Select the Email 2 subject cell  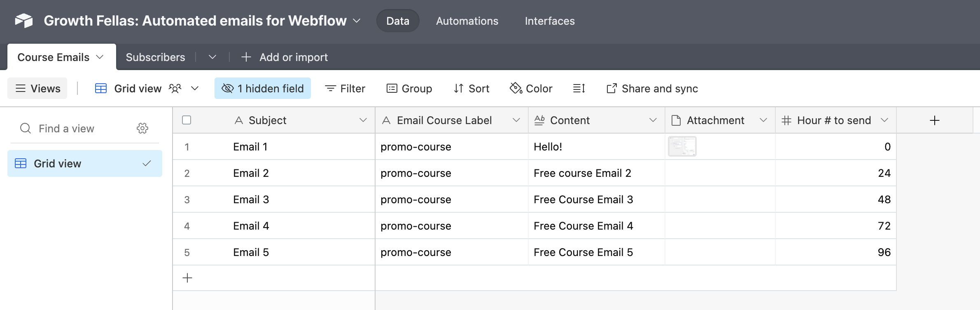click(x=274, y=173)
